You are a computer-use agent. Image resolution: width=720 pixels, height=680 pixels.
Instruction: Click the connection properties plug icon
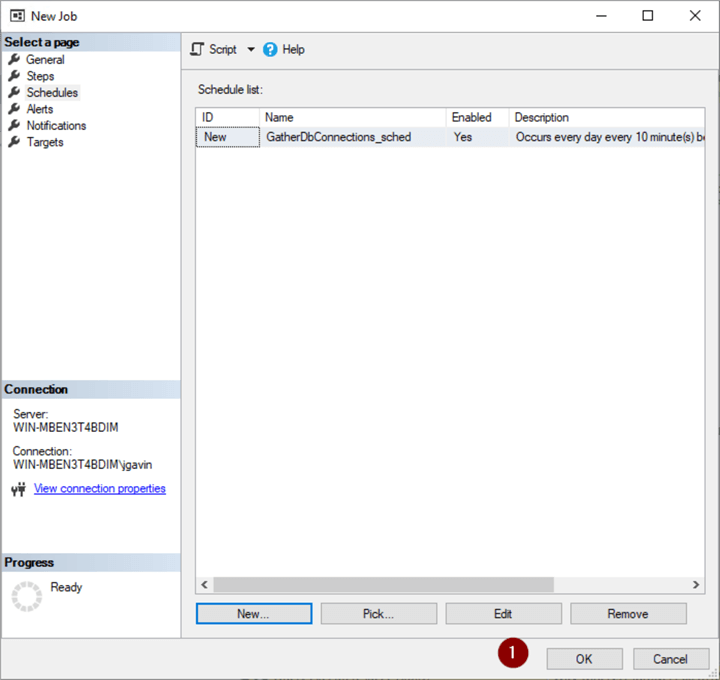pos(18,489)
